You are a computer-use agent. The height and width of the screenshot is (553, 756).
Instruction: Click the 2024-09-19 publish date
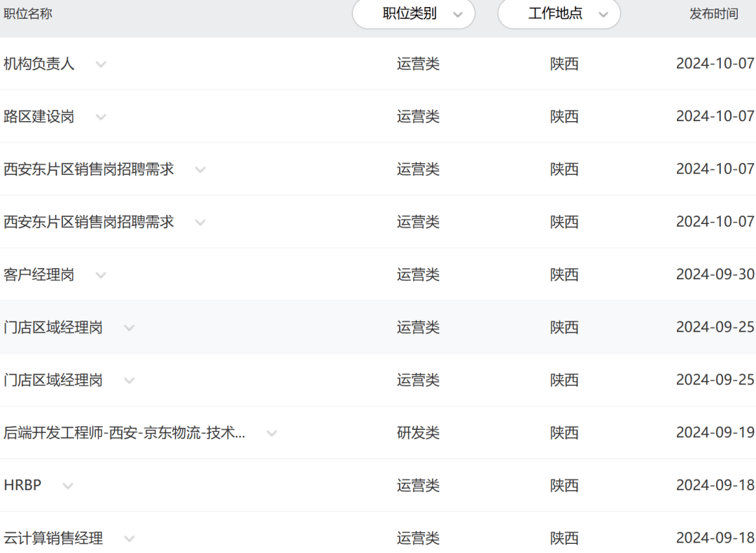[715, 433]
